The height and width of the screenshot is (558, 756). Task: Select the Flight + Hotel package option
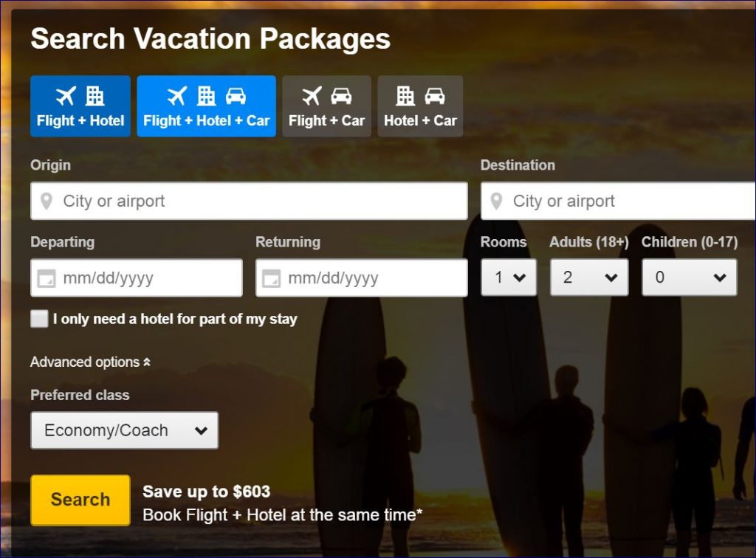[80, 106]
